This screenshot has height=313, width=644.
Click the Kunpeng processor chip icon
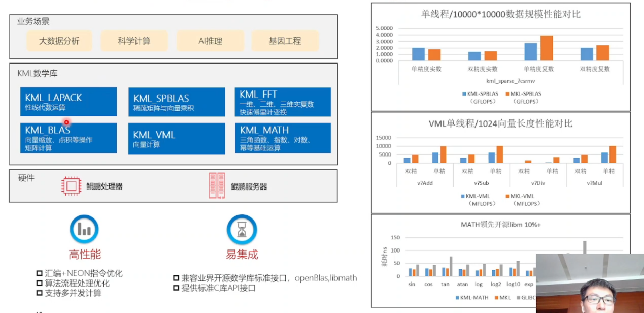(71, 186)
